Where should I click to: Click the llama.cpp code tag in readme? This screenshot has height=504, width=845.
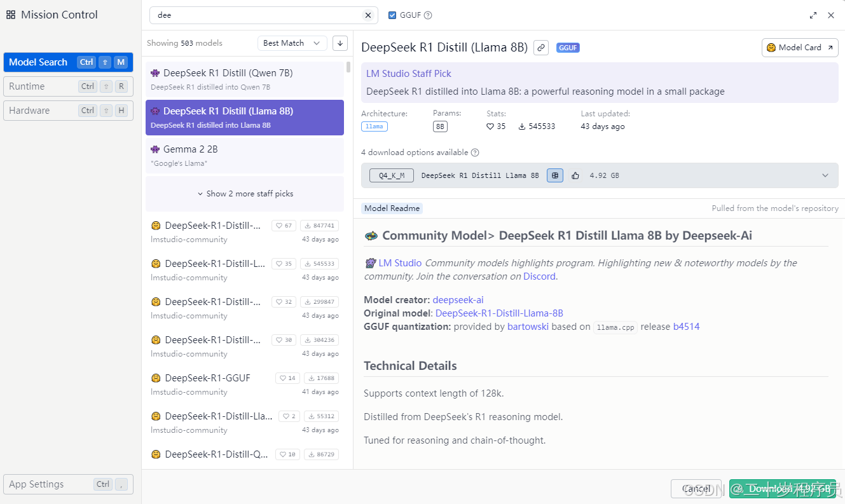coord(615,328)
